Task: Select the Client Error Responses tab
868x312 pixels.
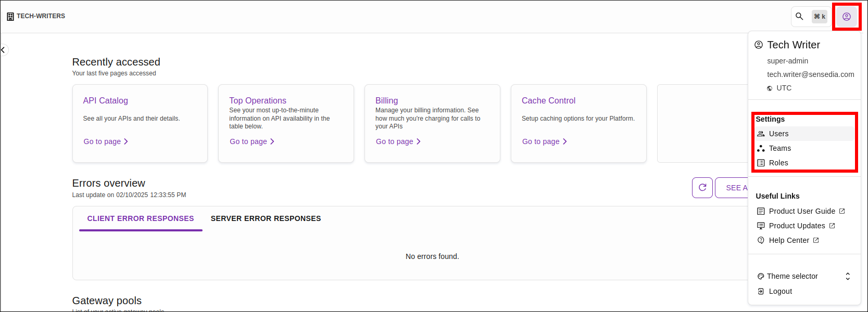Action: (140, 218)
